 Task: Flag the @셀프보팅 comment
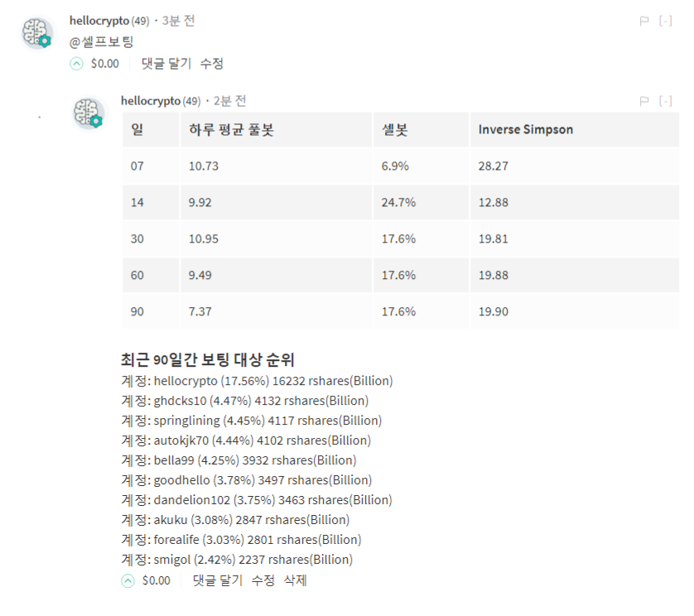[644, 21]
